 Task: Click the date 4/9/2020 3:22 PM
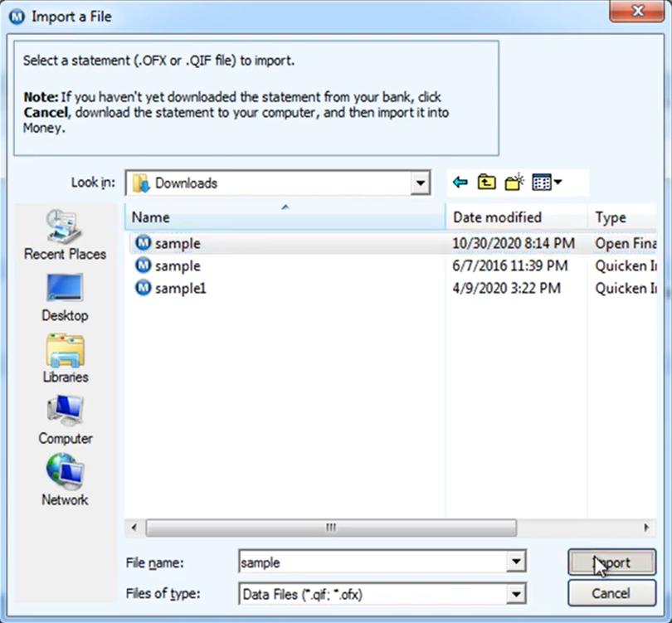506,288
